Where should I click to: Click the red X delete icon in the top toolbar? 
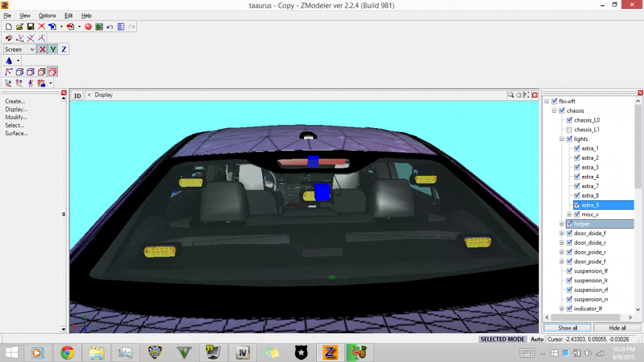coord(41,26)
